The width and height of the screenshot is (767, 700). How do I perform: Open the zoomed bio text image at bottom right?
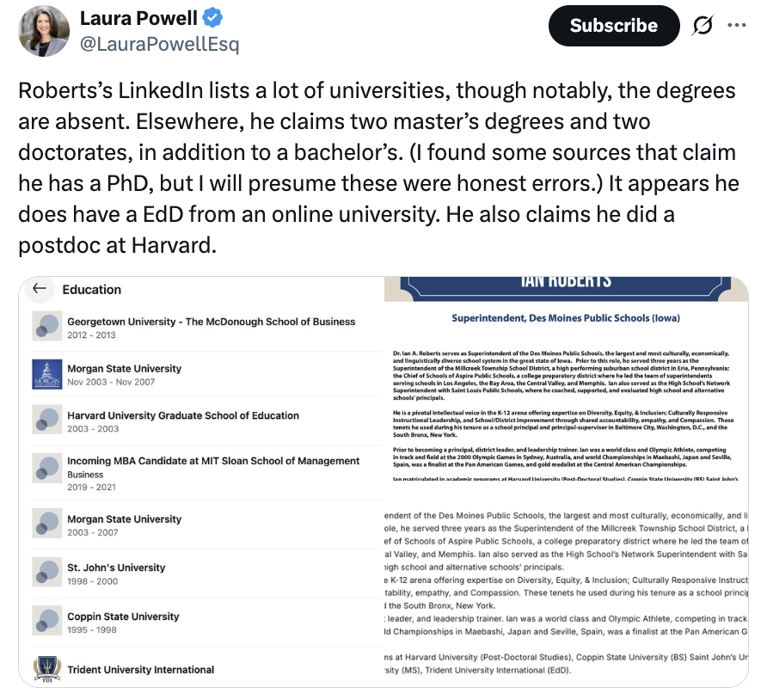565,593
